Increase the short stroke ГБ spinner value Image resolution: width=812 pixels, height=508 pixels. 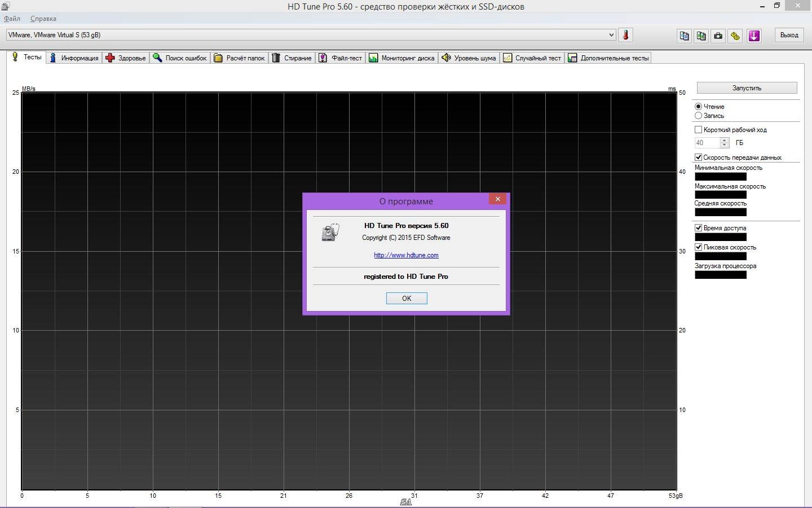(x=725, y=140)
